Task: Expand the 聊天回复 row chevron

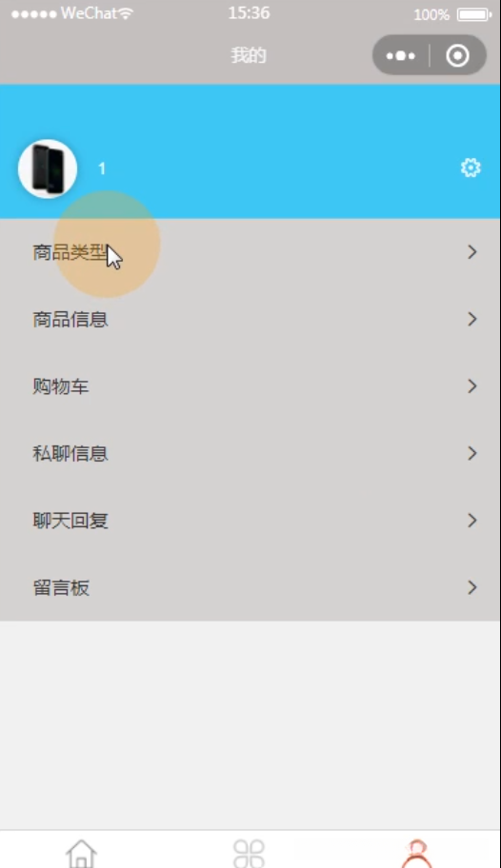Action: (472, 521)
